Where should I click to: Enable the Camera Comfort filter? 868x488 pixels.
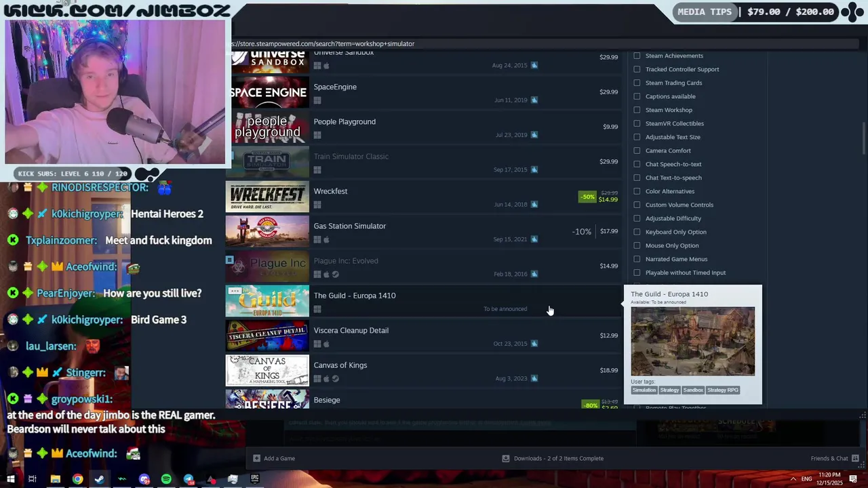637,150
